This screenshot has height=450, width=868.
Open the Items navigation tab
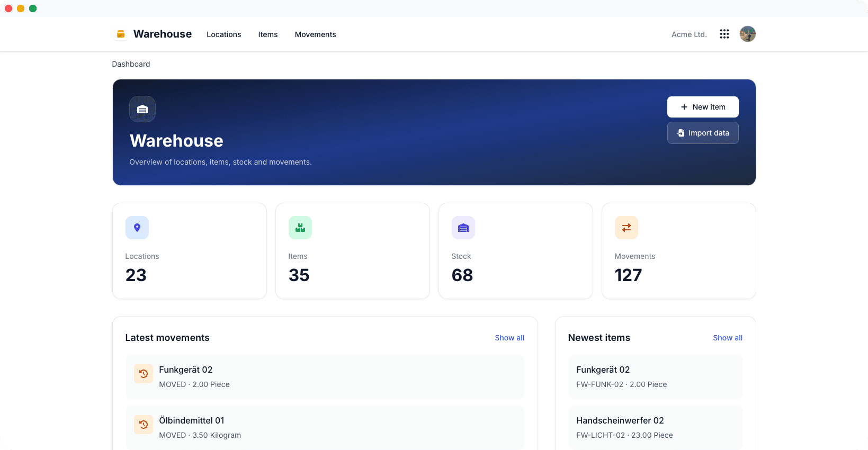pos(268,34)
